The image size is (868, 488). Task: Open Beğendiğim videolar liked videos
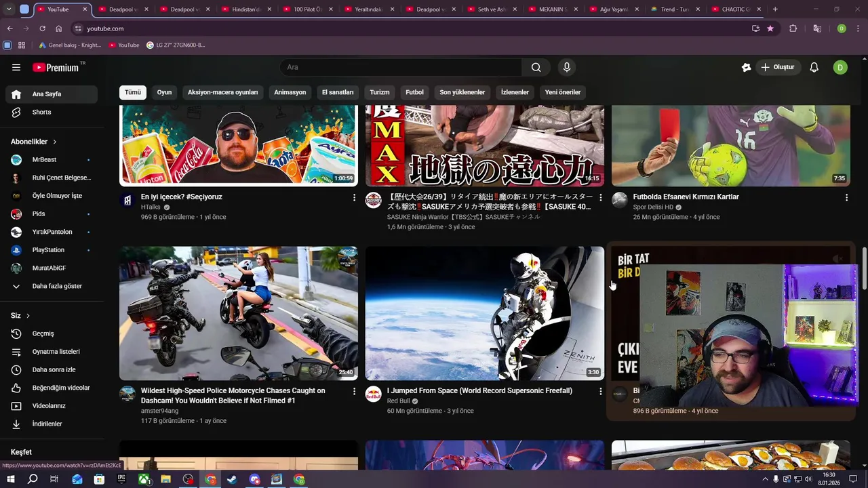[52, 388]
